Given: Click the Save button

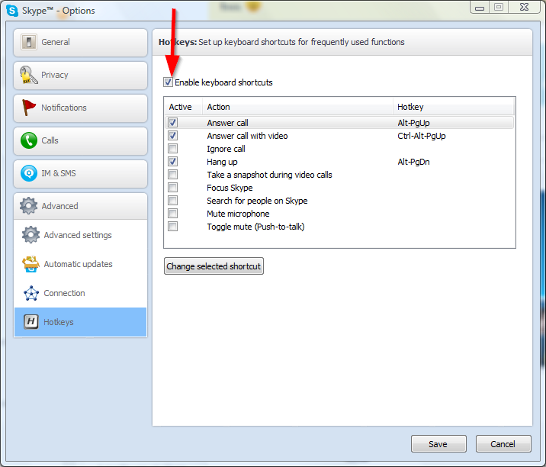Looking at the screenshot, I should coord(438,444).
